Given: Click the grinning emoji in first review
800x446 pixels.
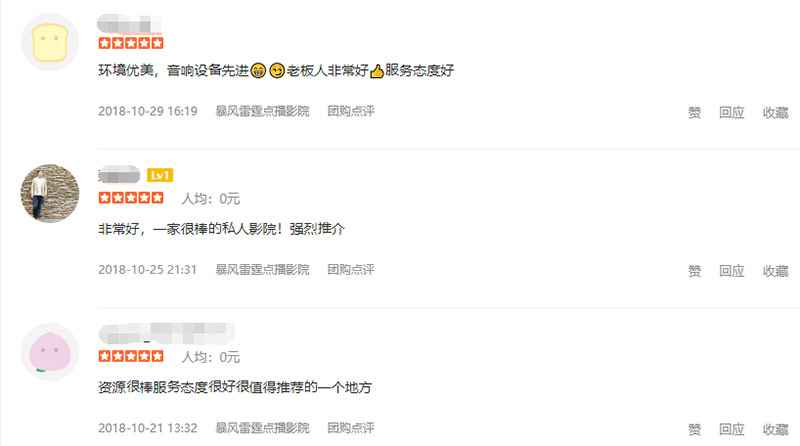Looking at the screenshot, I should pos(258,70).
